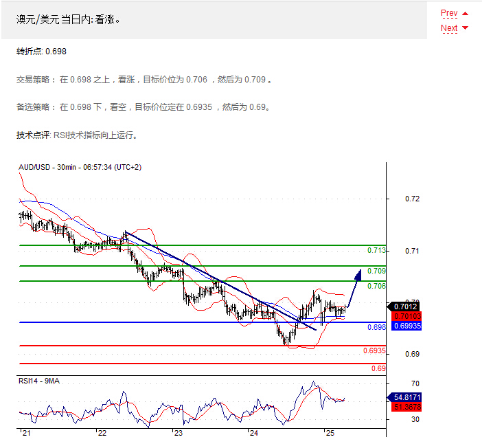Viewport: 504px width, 446px height.
Task: Click the blue 0.69935 price tag
Action: (407, 326)
